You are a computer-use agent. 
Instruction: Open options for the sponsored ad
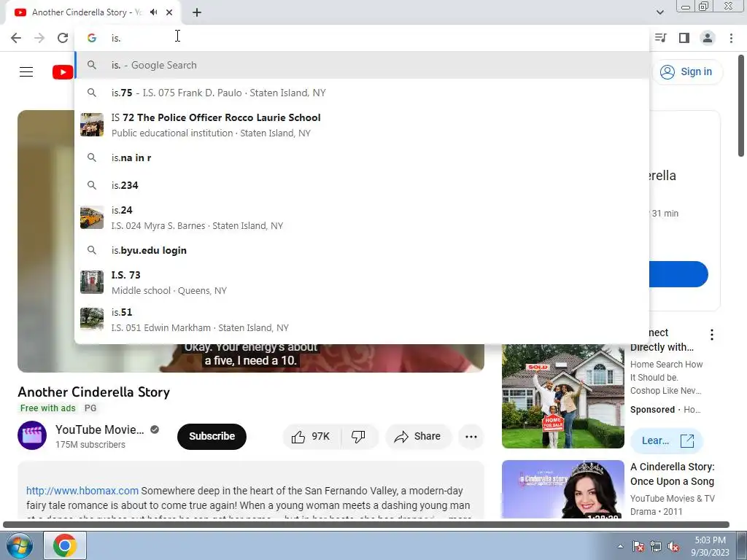pyautogui.click(x=712, y=335)
